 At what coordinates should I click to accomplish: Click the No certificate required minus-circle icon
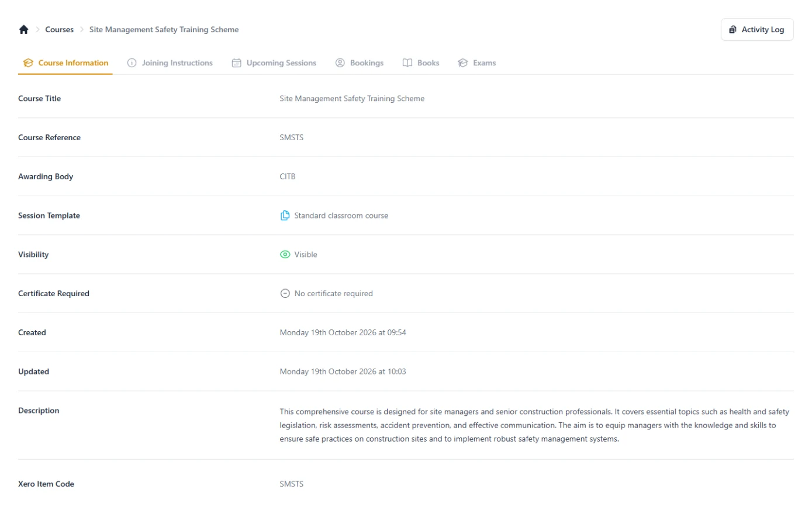[x=285, y=294]
